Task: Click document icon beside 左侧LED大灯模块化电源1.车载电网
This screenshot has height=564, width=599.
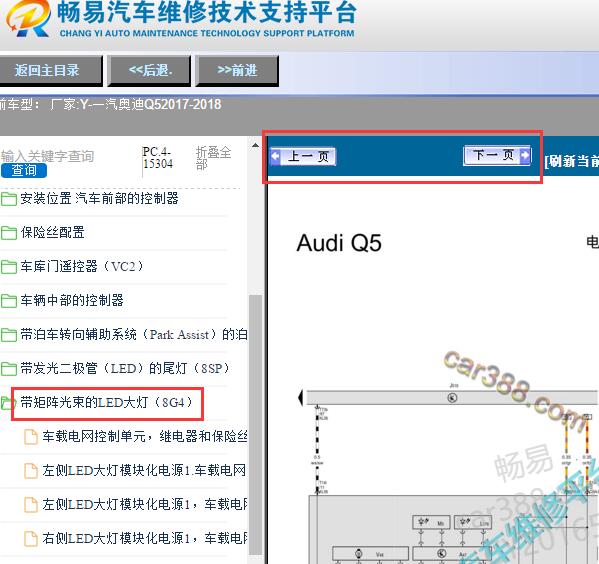Action: click(31, 471)
